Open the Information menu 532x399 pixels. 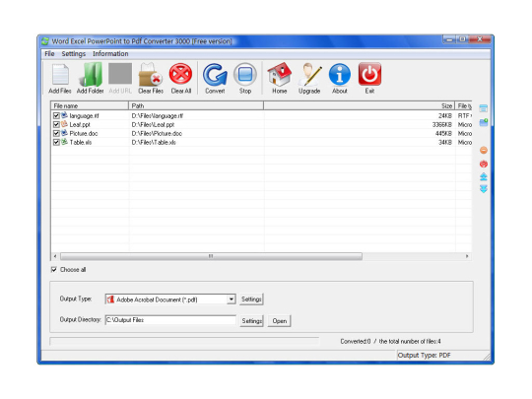click(x=110, y=54)
